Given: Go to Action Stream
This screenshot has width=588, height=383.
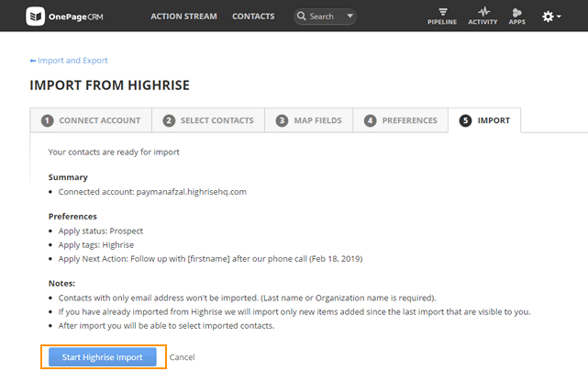Looking at the screenshot, I should click(183, 17).
